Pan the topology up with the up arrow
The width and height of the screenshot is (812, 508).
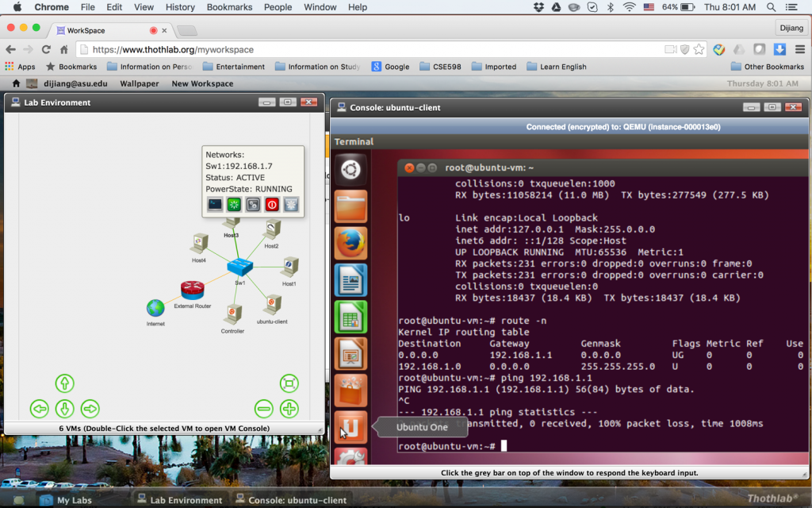pos(64,383)
